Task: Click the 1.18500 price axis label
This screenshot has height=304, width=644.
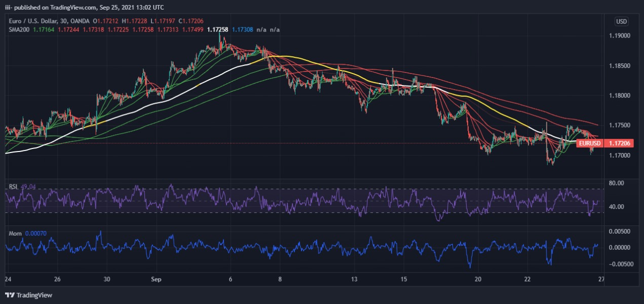Action: pos(619,66)
